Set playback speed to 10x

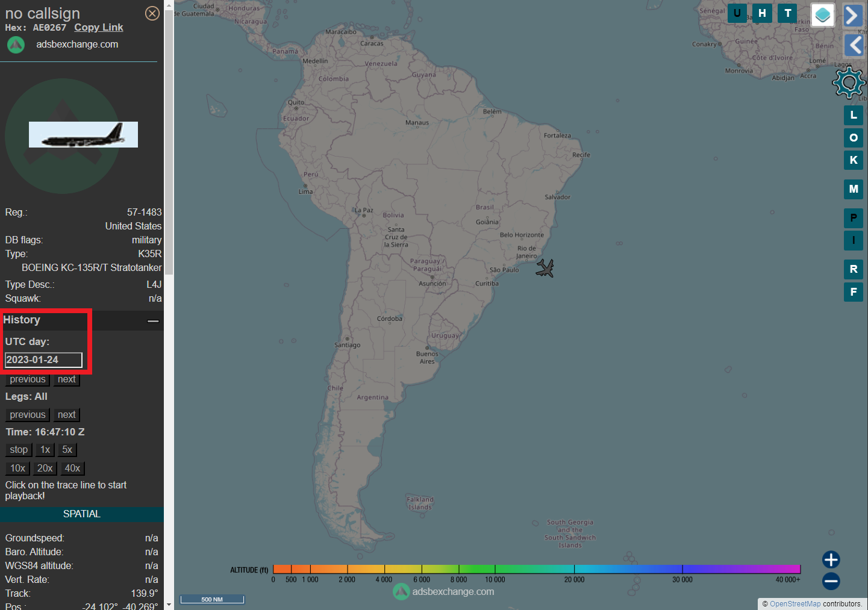(x=18, y=468)
